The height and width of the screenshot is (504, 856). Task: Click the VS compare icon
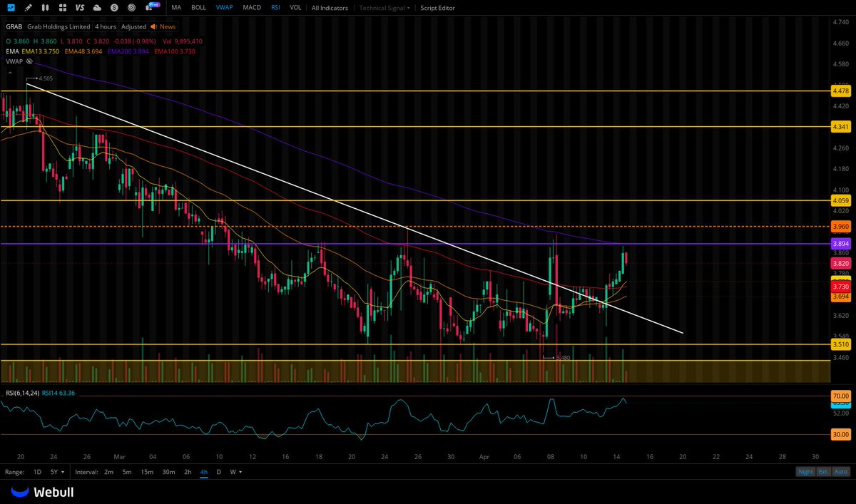[80, 7]
